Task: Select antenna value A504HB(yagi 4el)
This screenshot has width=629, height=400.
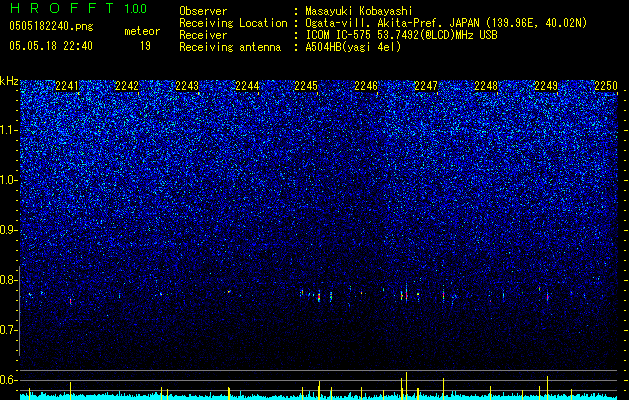Action: tap(353, 47)
